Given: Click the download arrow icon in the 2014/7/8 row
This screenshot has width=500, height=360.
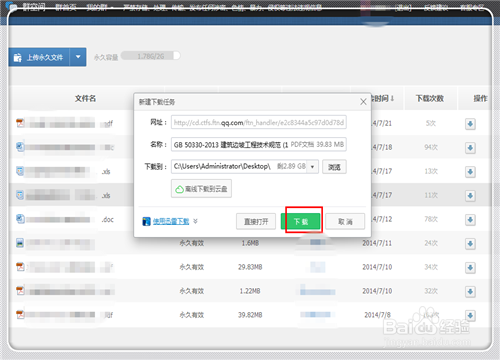Looking at the screenshot, I should click(470, 315).
